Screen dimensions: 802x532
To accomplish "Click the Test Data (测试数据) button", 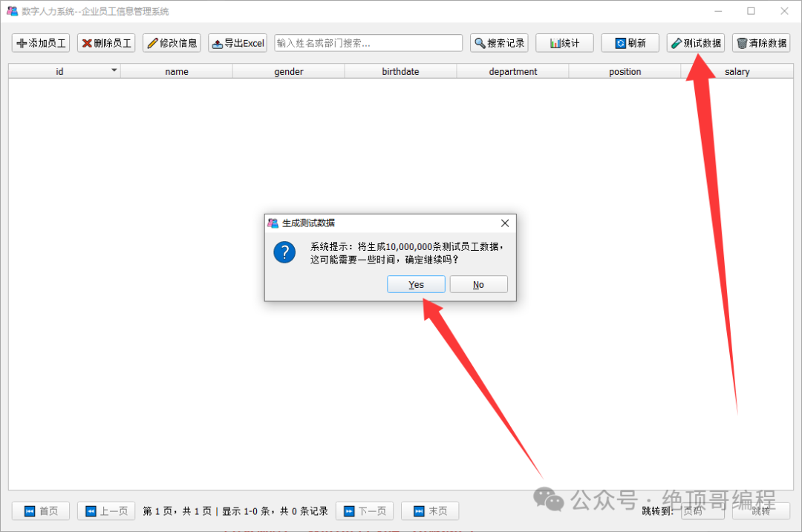I will pos(696,43).
